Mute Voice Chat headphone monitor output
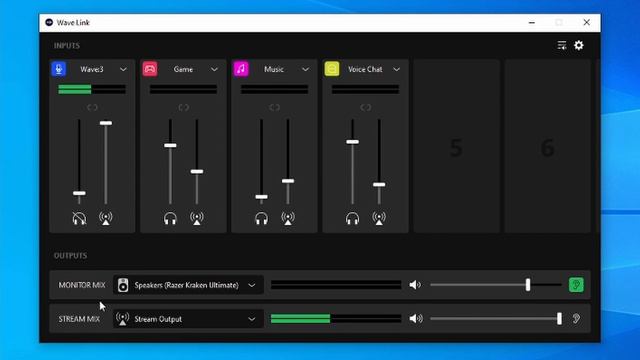Image resolution: width=640 pixels, height=360 pixels. [x=352, y=218]
